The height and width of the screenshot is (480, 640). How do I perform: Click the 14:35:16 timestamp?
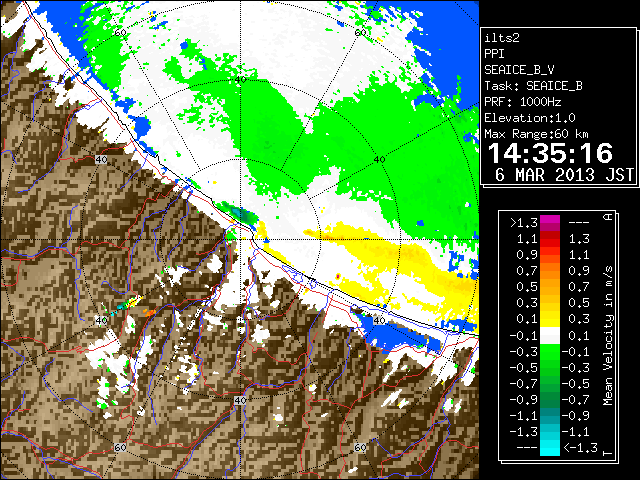click(x=550, y=153)
